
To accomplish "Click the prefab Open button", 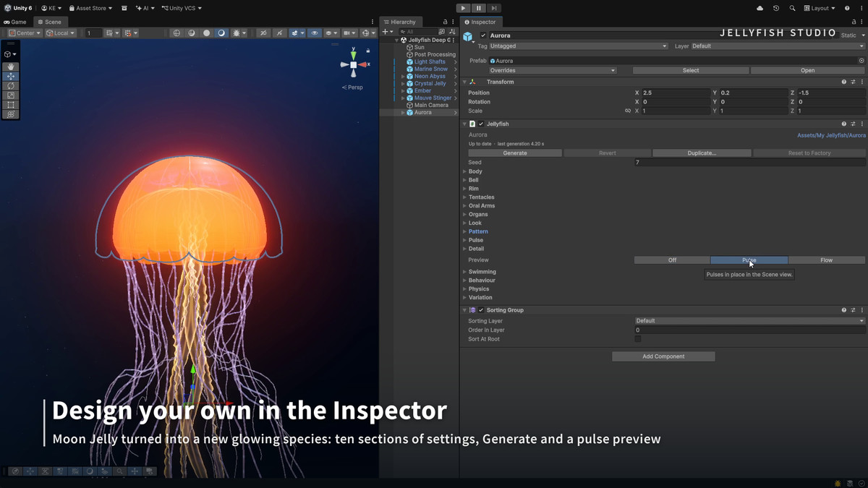I will click(x=808, y=70).
